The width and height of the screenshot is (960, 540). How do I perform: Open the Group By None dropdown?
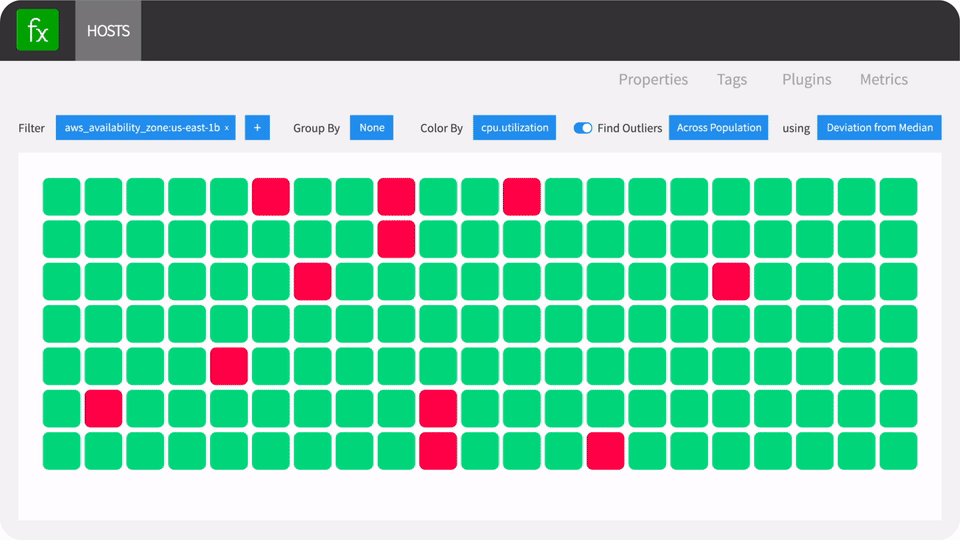pos(372,127)
